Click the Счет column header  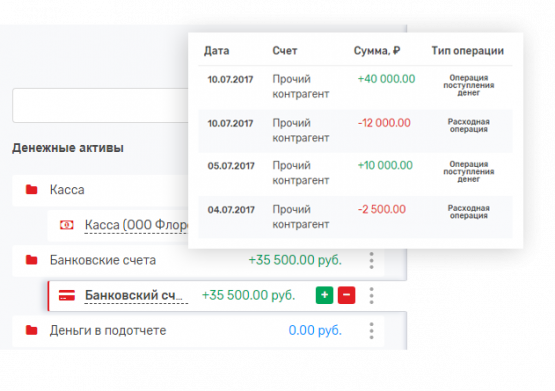(285, 51)
